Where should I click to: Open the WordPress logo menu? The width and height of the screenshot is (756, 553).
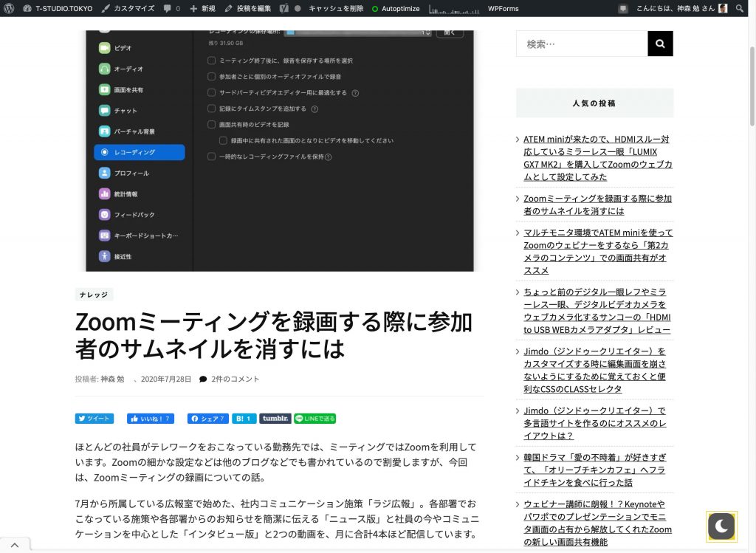point(9,8)
